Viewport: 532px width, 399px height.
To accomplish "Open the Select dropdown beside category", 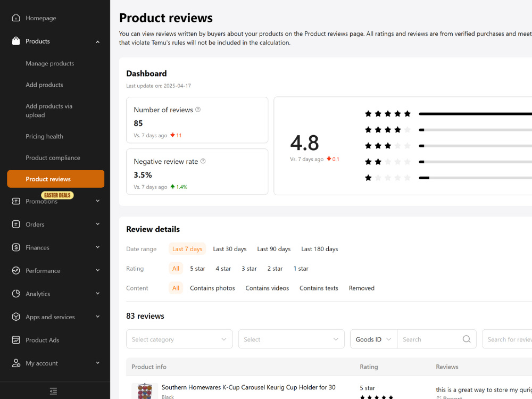I will coord(292,339).
